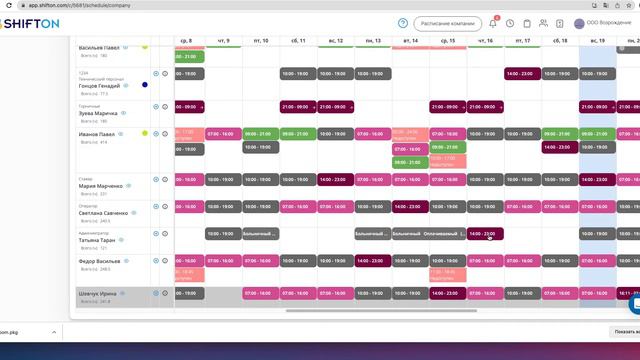Click gray circle icon in Татьяна Таран row

coord(165,233)
